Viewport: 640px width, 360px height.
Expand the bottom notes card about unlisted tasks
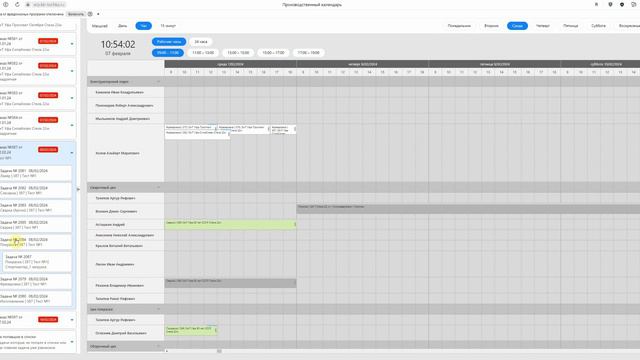click(x=72, y=342)
